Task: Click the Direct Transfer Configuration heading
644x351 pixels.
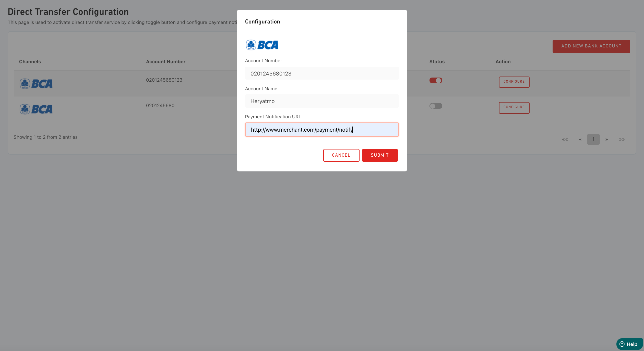Action: 68,12
